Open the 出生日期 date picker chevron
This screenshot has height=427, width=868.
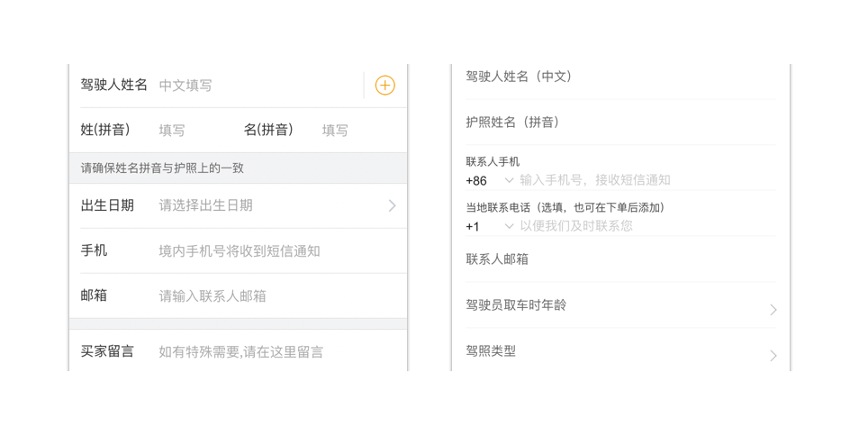(x=392, y=205)
